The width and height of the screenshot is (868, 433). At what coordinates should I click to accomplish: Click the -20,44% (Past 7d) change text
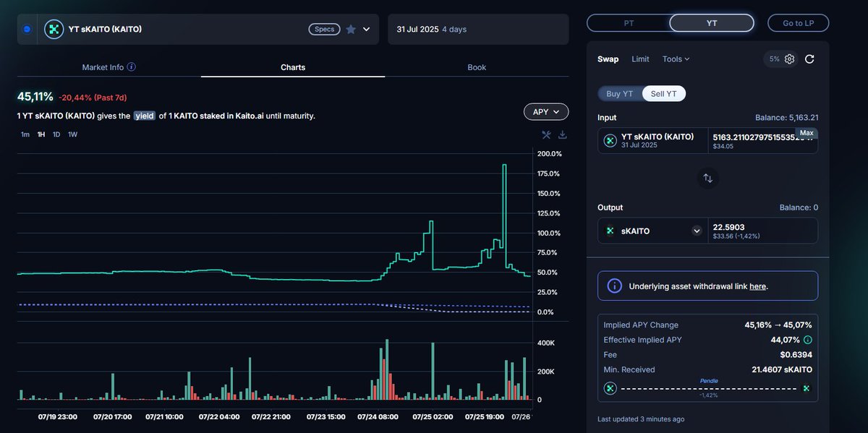click(93, 97)
